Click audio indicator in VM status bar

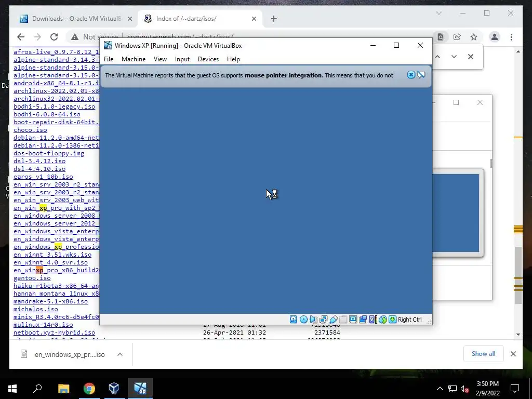click(313, 320)
